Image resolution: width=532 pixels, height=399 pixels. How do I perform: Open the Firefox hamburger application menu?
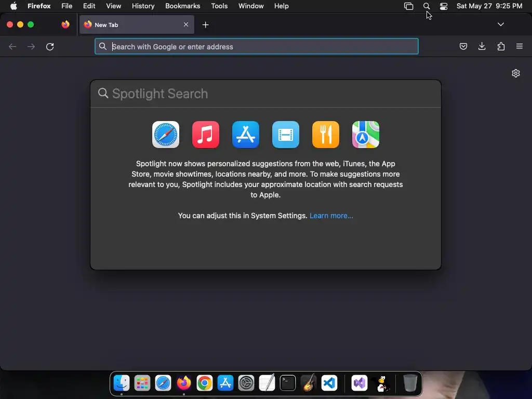[x=520, y=46]
